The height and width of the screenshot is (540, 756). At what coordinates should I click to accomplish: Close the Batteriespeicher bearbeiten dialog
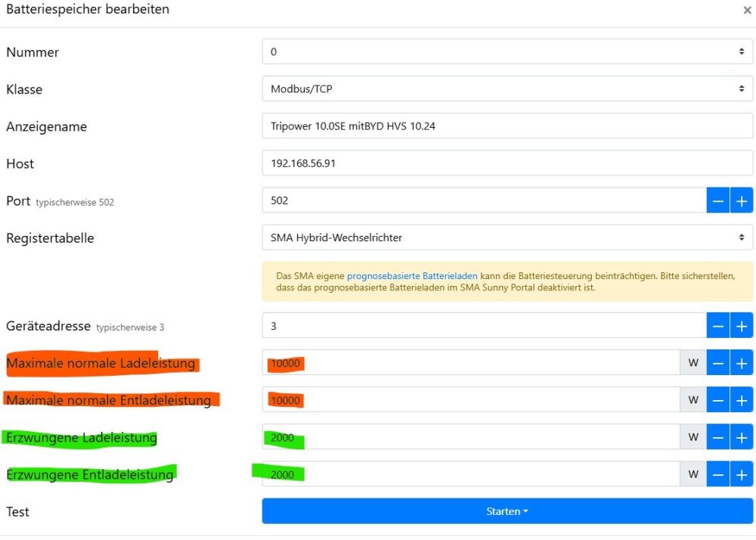pos(747,11)
